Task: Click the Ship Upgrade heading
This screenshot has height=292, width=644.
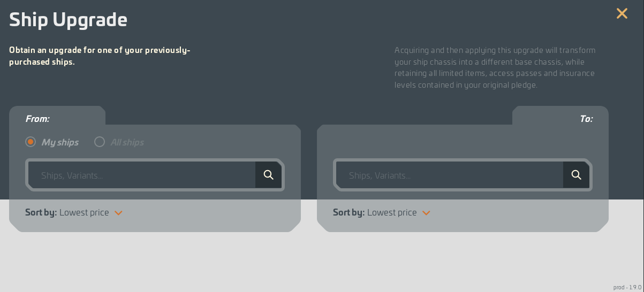Action: point(68,20)
